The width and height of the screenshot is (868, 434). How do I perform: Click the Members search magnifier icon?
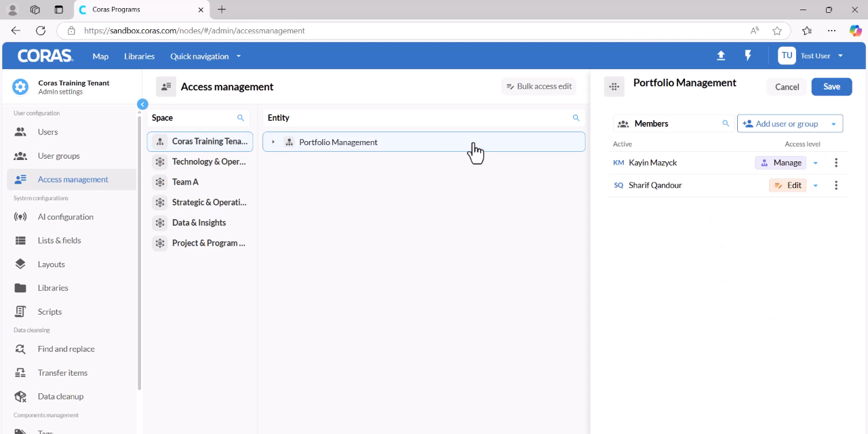(x=726, y=123)
